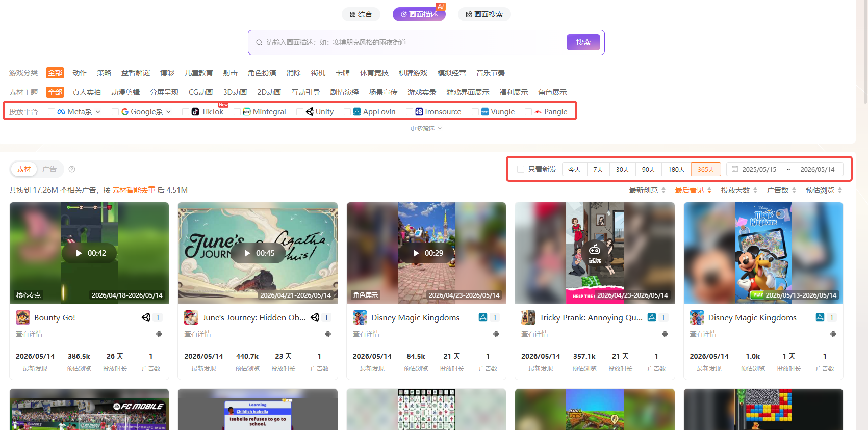
Task: Play June's Journey 00:45 video
Action: click(x=258, y=253)
